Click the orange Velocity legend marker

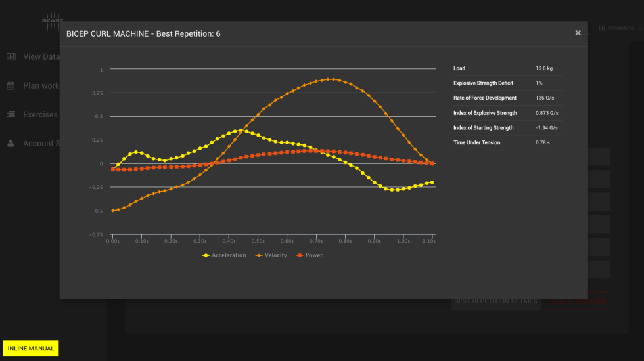(x=259, y=255)
